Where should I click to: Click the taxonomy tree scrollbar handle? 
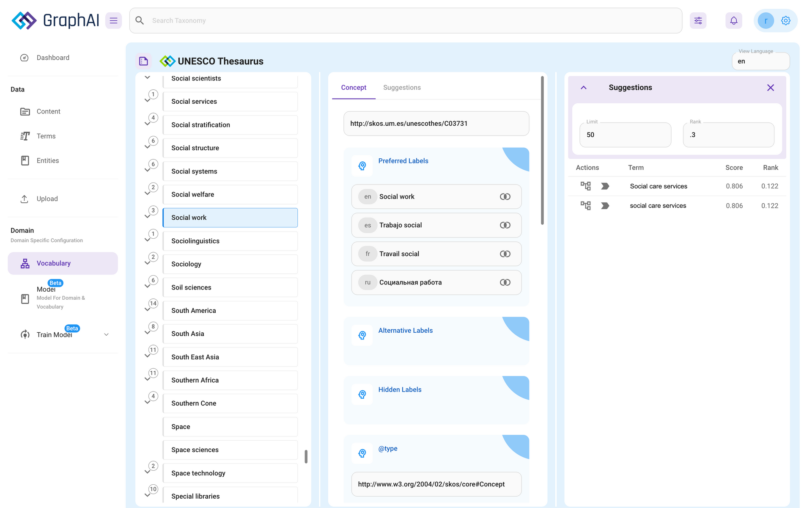click(x=306, y=456)
